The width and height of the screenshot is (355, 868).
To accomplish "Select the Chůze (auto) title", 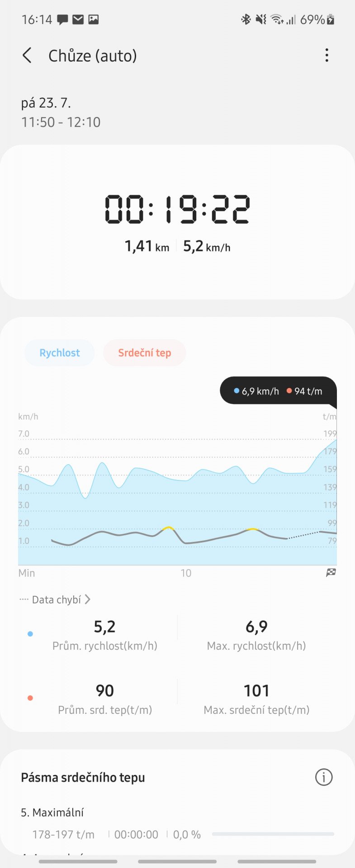I will 93,56.
